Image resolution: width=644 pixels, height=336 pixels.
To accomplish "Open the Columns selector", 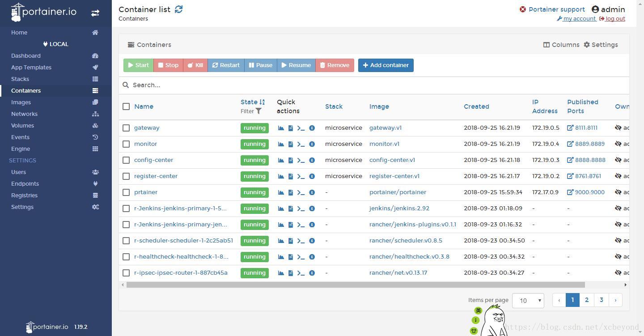I will pyautogui.click(x=561, y=45).
